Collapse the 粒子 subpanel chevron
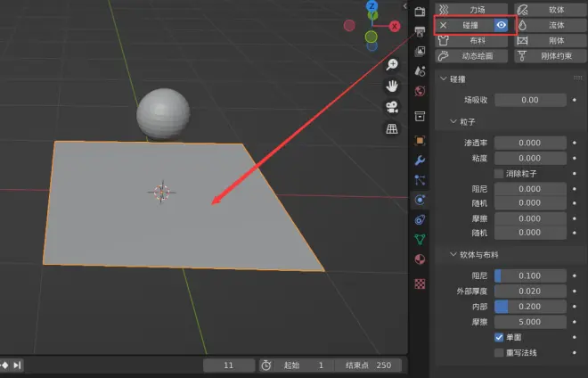 click(453, 121)
